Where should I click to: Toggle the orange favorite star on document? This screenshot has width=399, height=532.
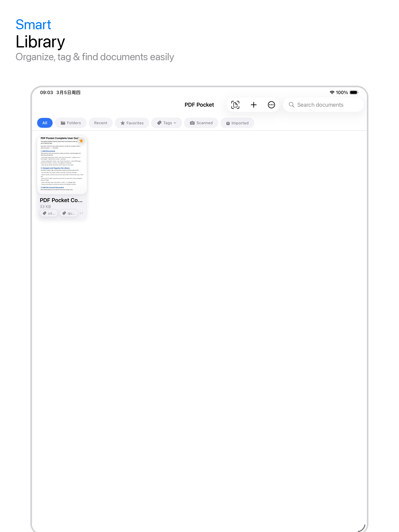pyautogui.click(x=81, y=141)
